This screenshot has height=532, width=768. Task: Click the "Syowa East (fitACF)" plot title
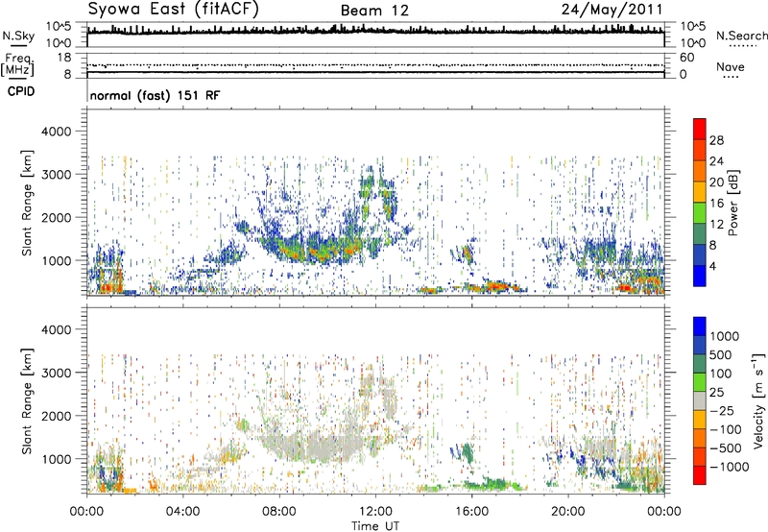pyautogui.click(x=174, y=9)
